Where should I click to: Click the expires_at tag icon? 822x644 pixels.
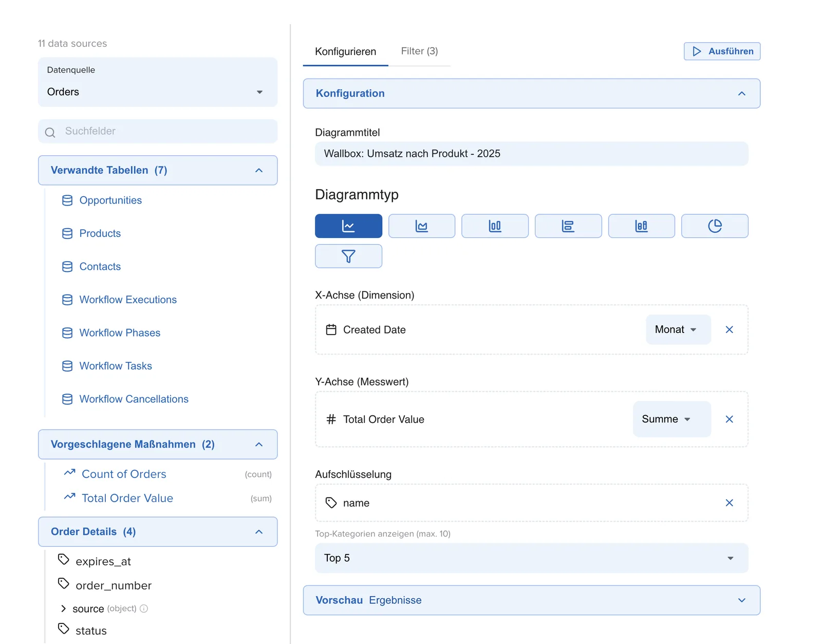[x=64, y=559]
